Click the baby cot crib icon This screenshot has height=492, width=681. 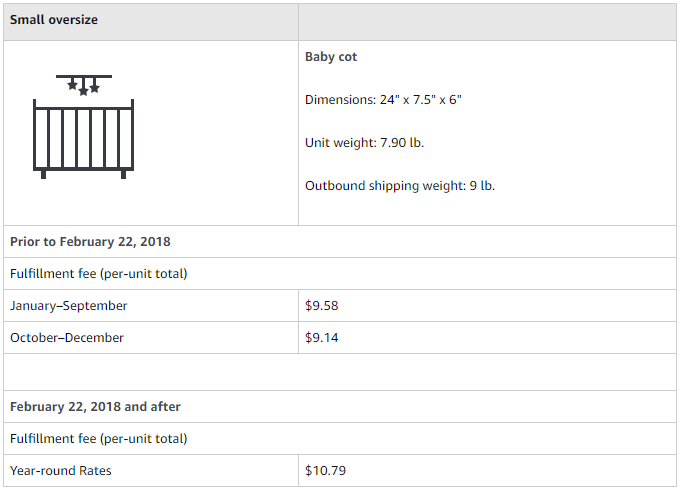83,127
